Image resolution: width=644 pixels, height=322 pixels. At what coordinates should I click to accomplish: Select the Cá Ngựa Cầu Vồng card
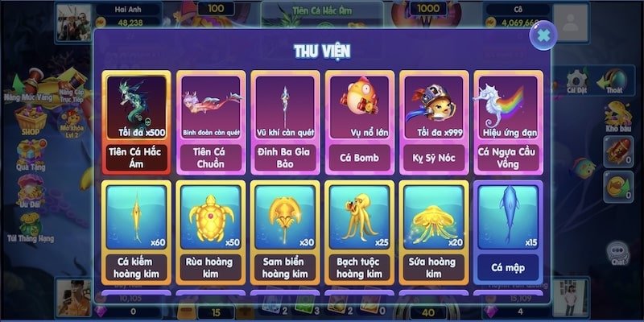(508, 122)
